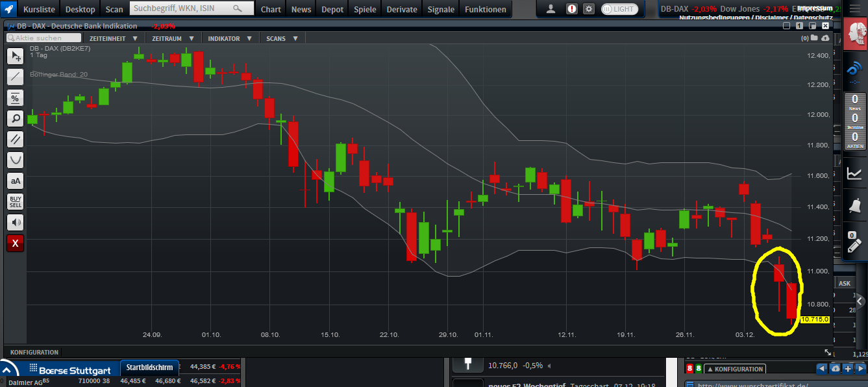The height and width of the screenshot is (387, 868).
Task: Select the crosshair pointer tool
Action: point(15,56)
